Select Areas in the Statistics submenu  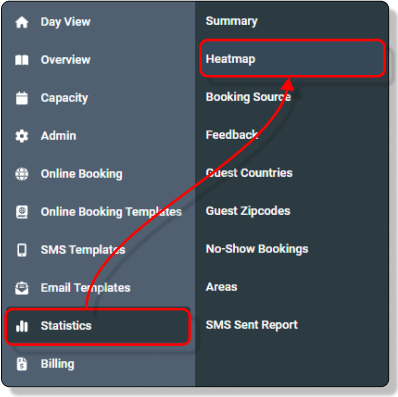(x=221, y=287)
